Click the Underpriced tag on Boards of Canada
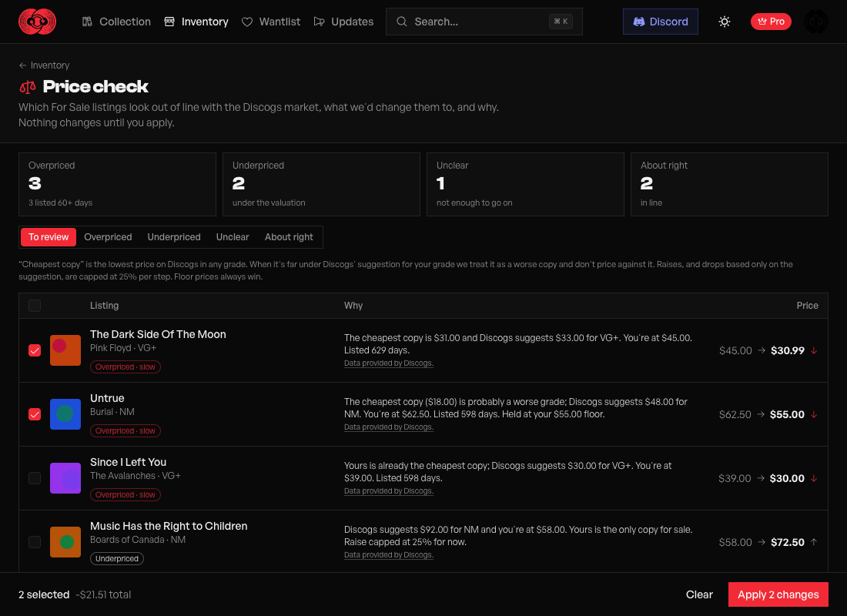Image resolution: width=847 pixels, height=616 pixels. (117, 559)
